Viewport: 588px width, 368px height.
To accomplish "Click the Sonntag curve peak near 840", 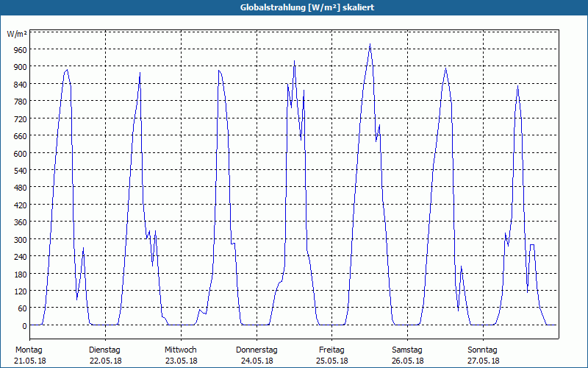I will 518,86.
